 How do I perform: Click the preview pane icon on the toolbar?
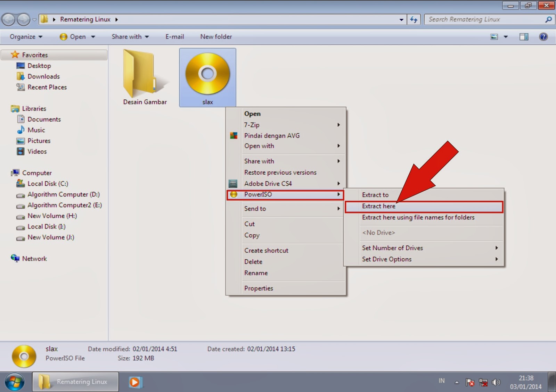tap(524, 36)
